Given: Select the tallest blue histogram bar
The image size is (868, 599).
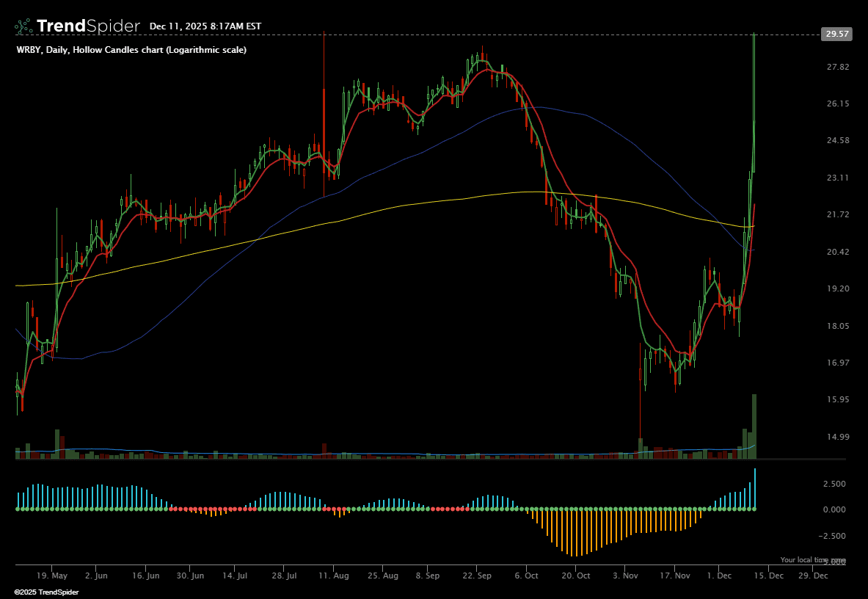Looking at the screenshot, I should click(754, 487).
